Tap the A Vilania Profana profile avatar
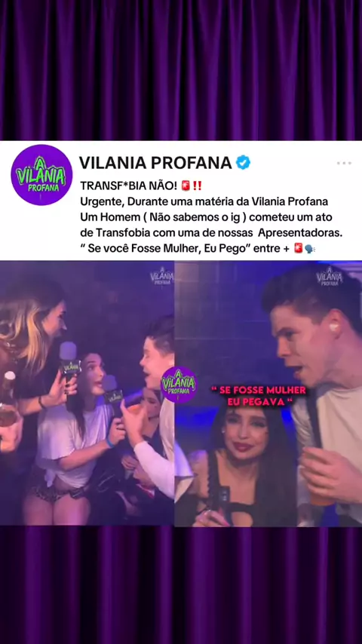Image resolution: width=362 pixels, height=644 pixels. point(41,174)
